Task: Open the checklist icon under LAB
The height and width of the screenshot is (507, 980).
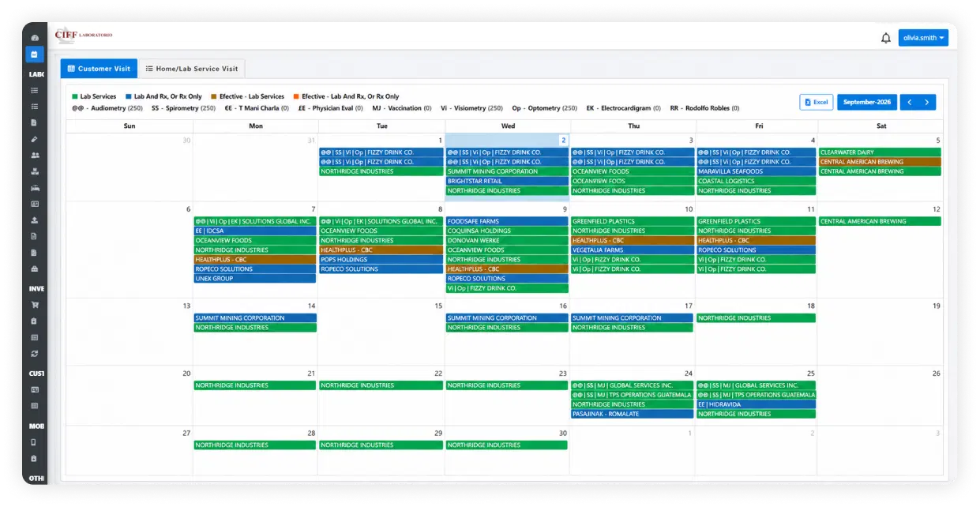Action: point(34,107)
